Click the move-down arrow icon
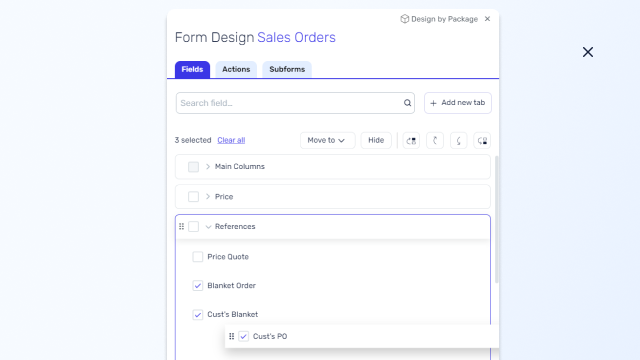 [x=458, y=140]
